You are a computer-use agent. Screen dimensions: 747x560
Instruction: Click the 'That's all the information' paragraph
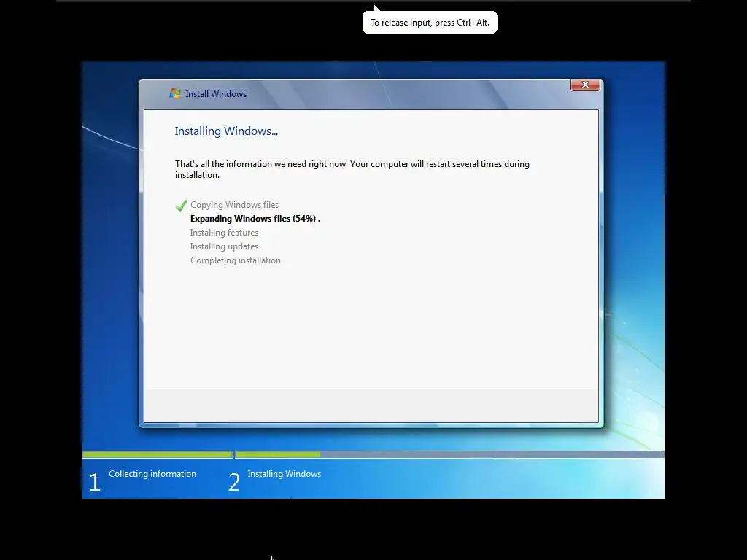(x=352, y=169)
